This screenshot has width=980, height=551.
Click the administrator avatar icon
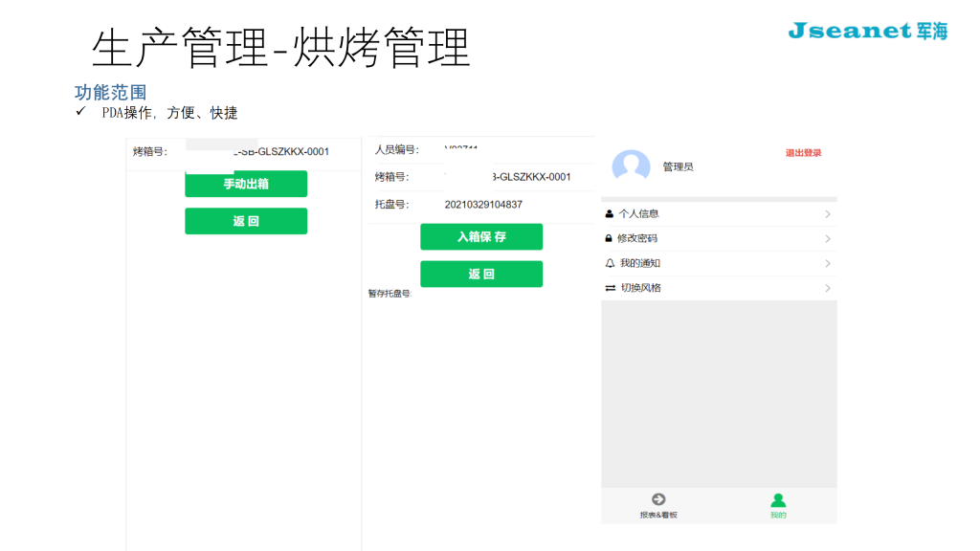pos(631,166)
